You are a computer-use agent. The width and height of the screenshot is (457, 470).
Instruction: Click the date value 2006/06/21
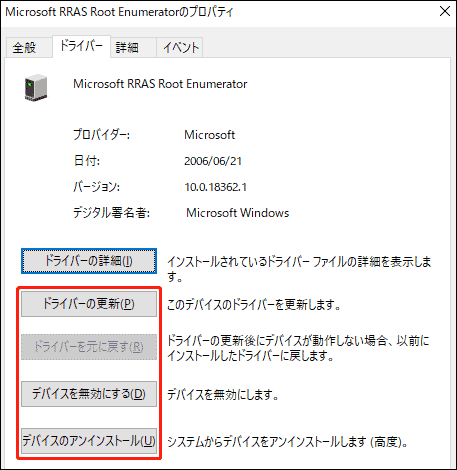[213, 161]
